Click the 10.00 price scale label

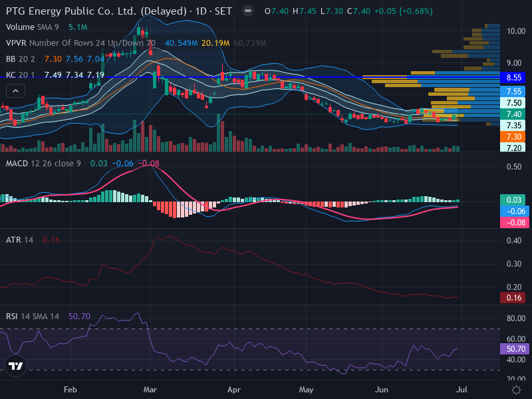[516, 31]
